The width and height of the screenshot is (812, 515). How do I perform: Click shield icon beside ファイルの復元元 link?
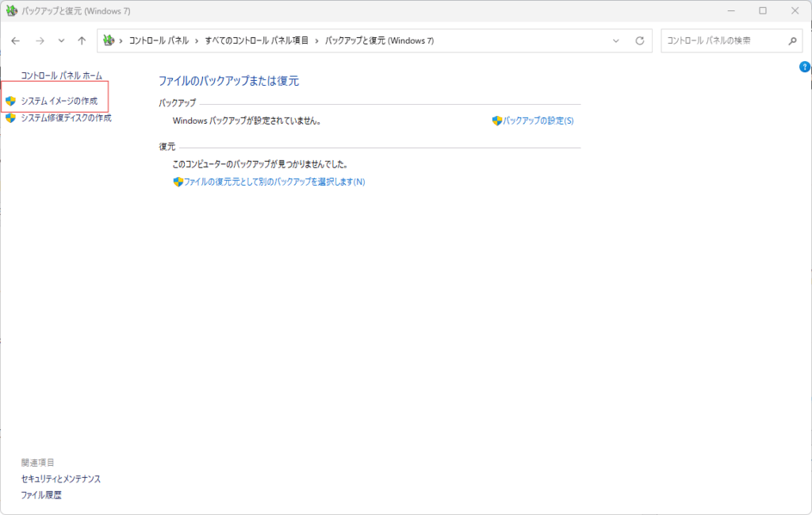[x=178, y=182]
